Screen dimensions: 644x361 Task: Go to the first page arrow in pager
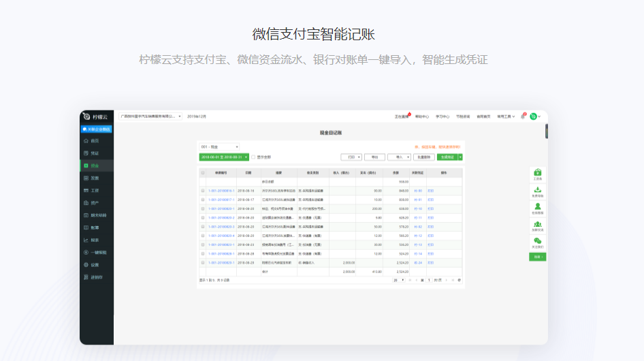pos(410,280)
